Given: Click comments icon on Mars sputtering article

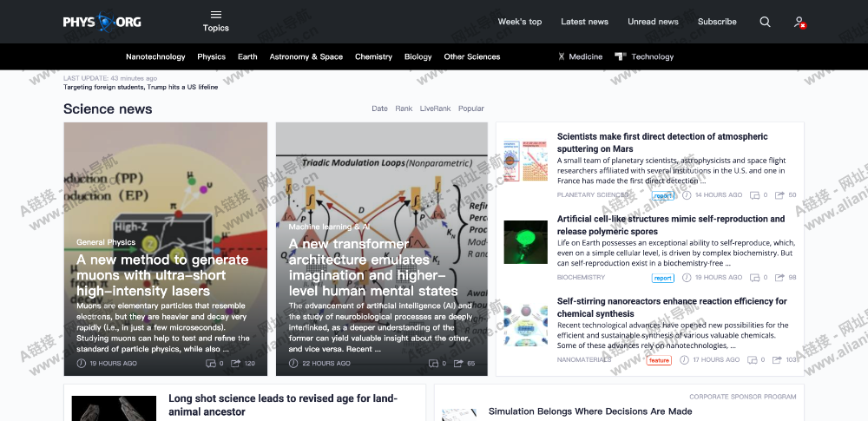Looking at the screenshot, I should click(754, 195).
